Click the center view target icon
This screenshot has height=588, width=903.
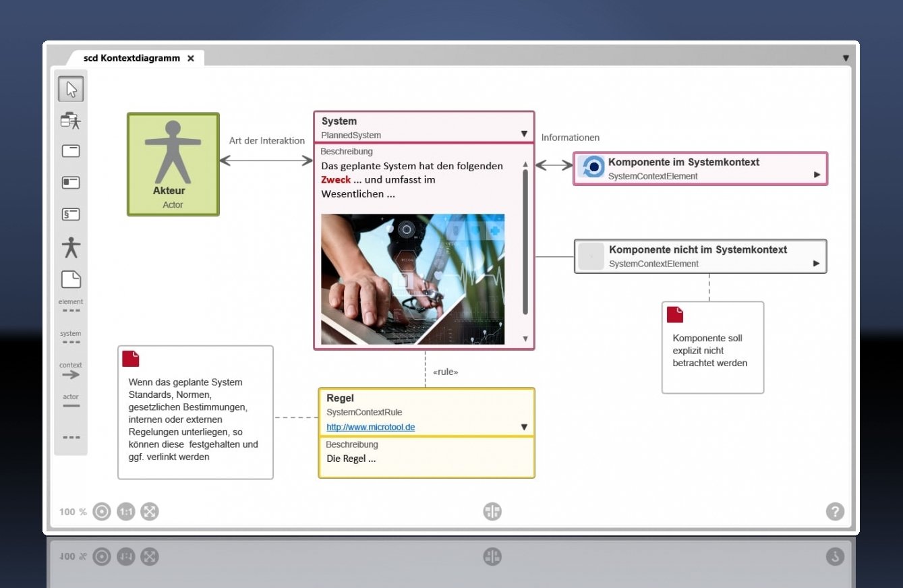102,512
